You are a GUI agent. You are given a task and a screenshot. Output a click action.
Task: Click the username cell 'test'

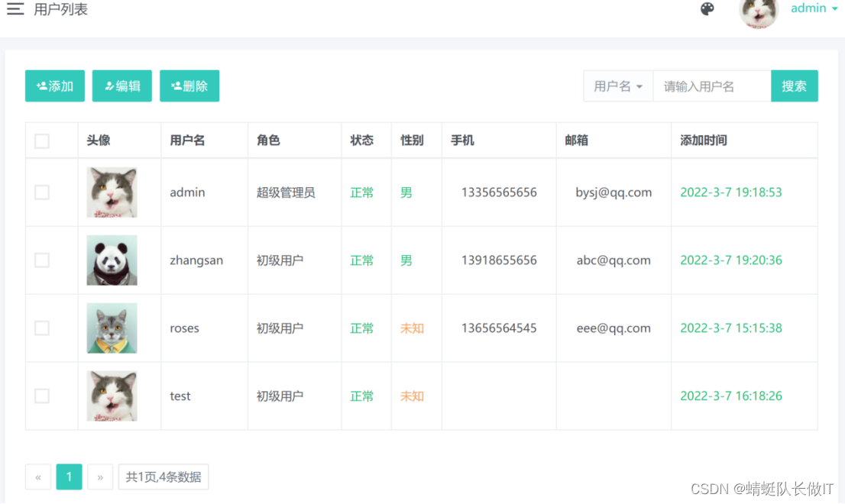point(180,396)
